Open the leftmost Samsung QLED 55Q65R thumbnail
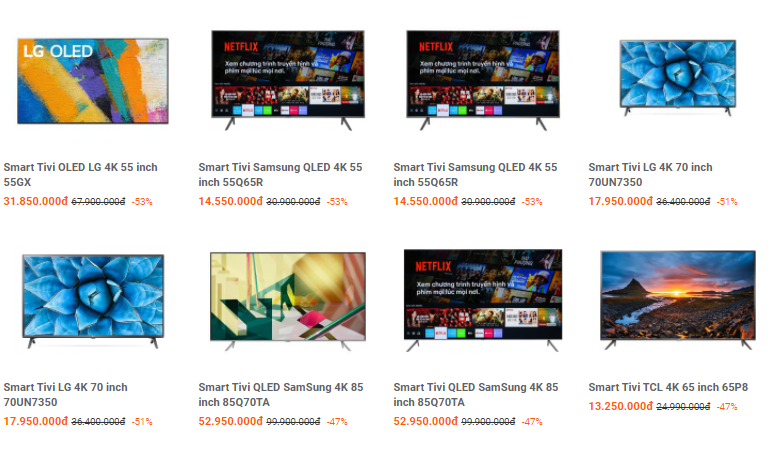The width and height of the screenshot is (768, 463). tap(288, 80)
